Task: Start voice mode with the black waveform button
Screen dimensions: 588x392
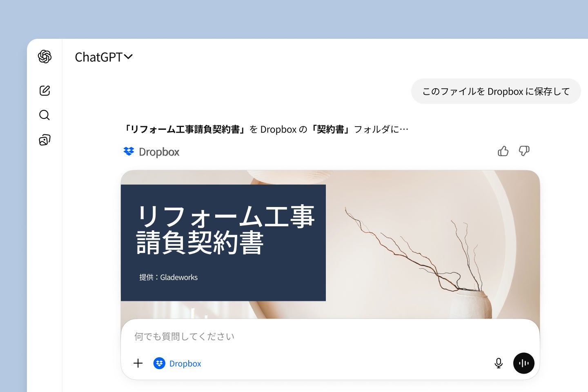Action: click(x=524, y=363)
